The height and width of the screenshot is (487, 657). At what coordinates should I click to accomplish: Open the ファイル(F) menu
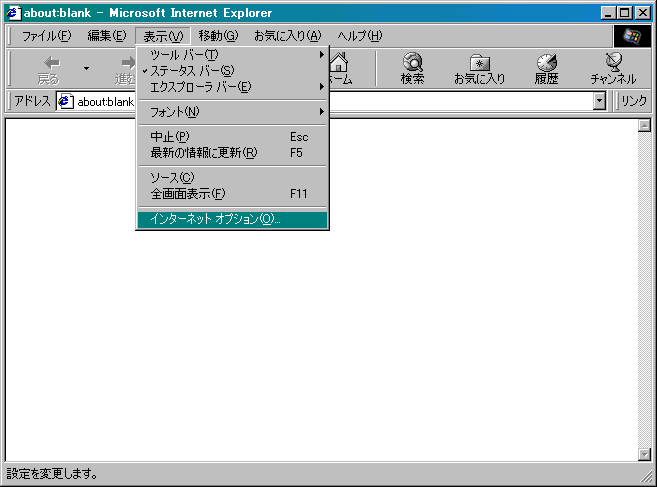pyautogui.click(x=47, y=36)
